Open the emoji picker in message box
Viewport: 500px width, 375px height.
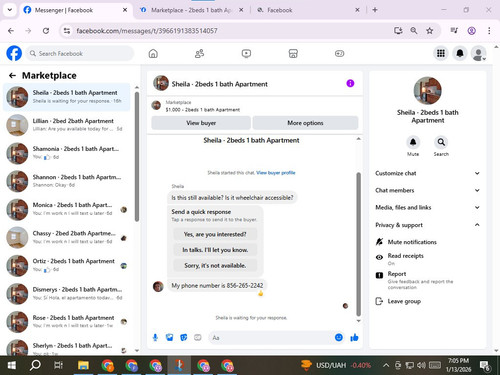click(339, 337)
